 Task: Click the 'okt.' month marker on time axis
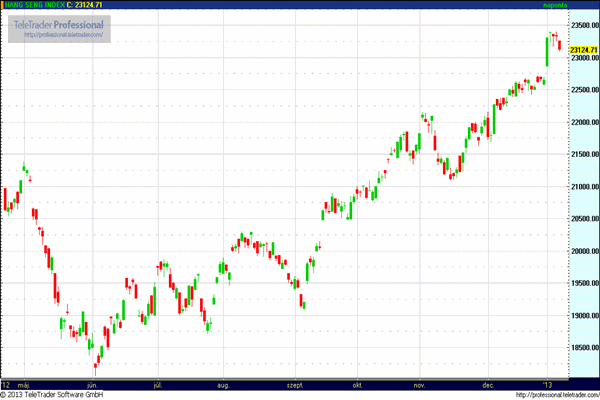tap(356, 383)
